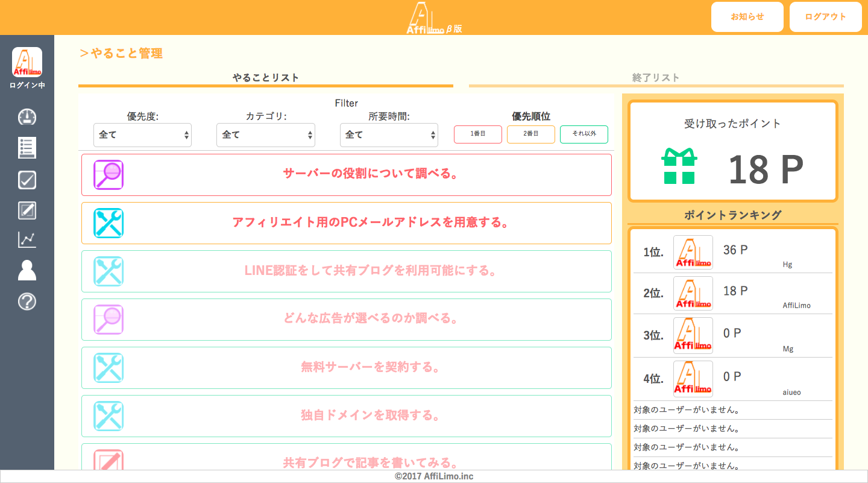Click the お知らせ button
This screenshot has width=868, height=483.
[x=747, y=17]
